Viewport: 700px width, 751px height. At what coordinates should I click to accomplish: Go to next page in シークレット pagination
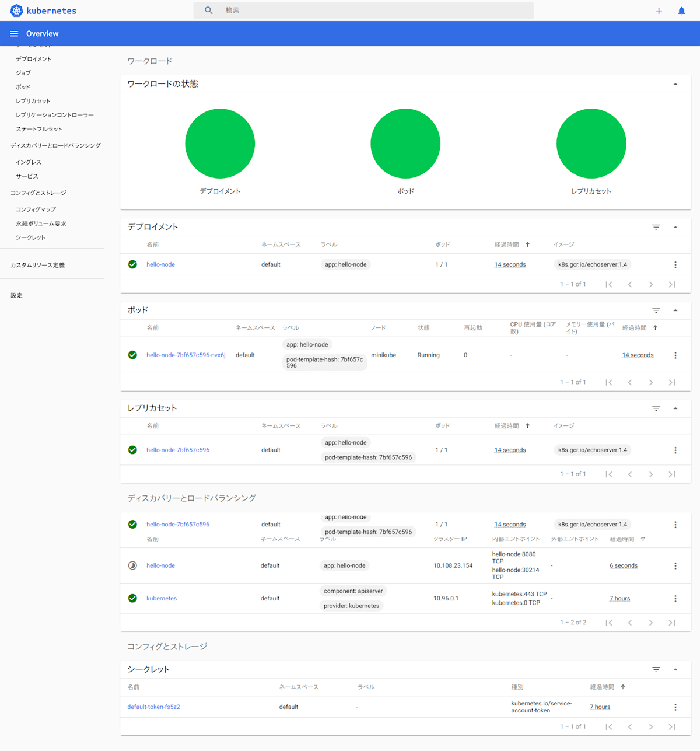click(x=651, y=726)
